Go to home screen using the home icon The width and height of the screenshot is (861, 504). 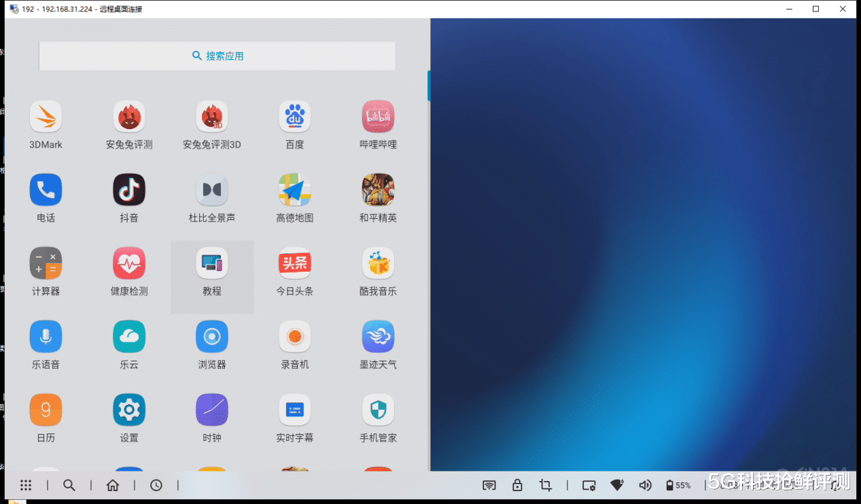tap(112, 485)
